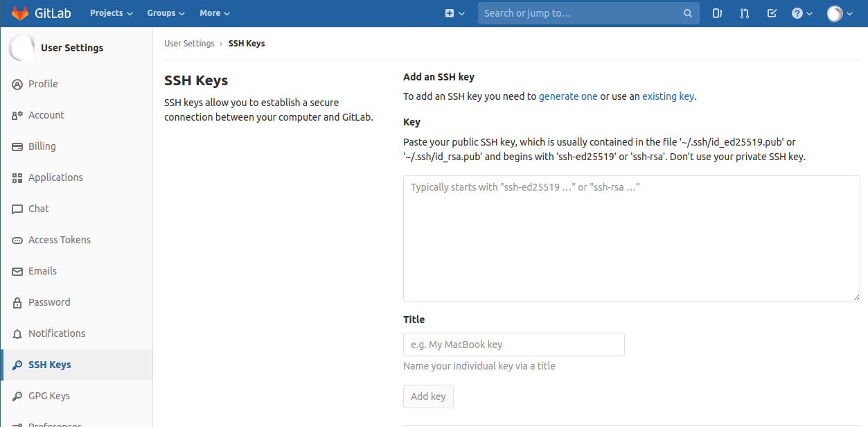868x427 pixels.
Task: Click the Chat bubble icon
Action: (x=17, y=209)
